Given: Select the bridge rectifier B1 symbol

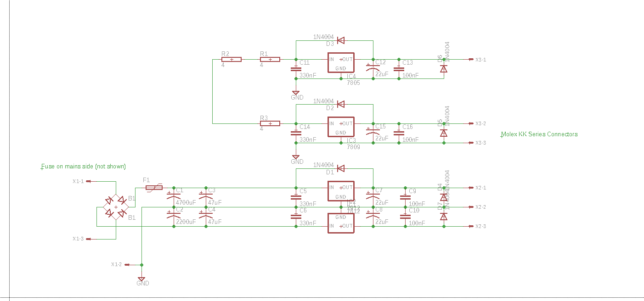Looking at the screenshot, I should pyautogui.click(x=115, y=207).
